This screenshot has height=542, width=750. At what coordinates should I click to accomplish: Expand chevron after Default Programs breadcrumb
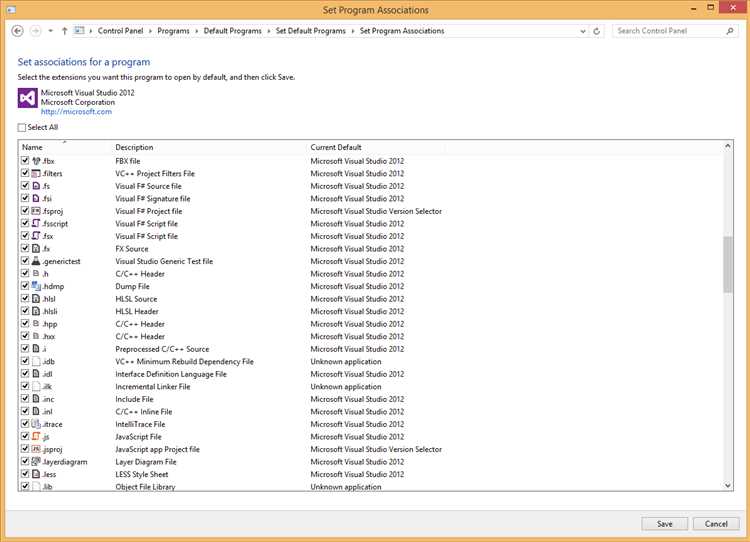click(x=269, y=31)
